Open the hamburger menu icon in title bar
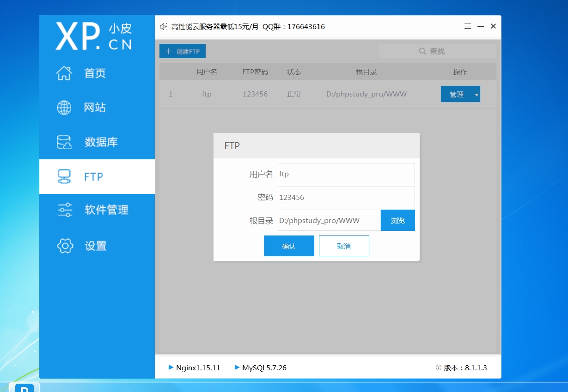Screen dimensions: 568x392 (x=468, y=26)
